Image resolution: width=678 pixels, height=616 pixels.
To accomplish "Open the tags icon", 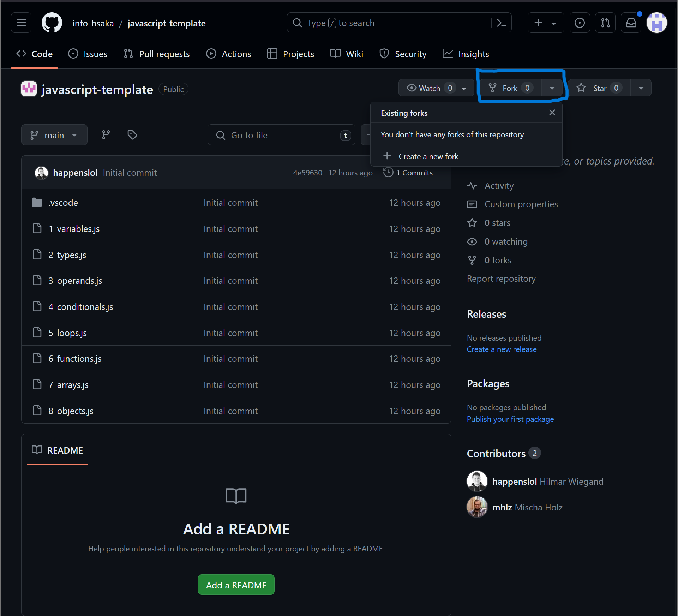I will (x=132, y=135).
